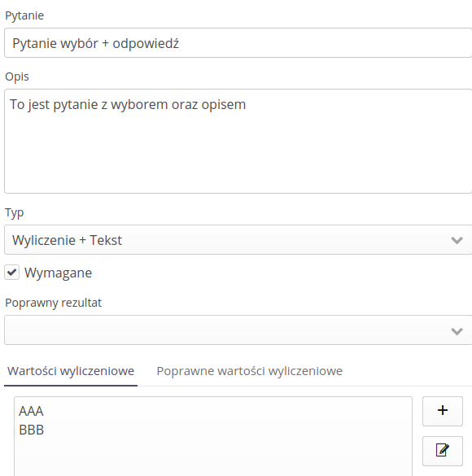Click the pencil edit icon button
Image resolution: width=472 pixels, height=476 pixels.
tap(442, 451)
